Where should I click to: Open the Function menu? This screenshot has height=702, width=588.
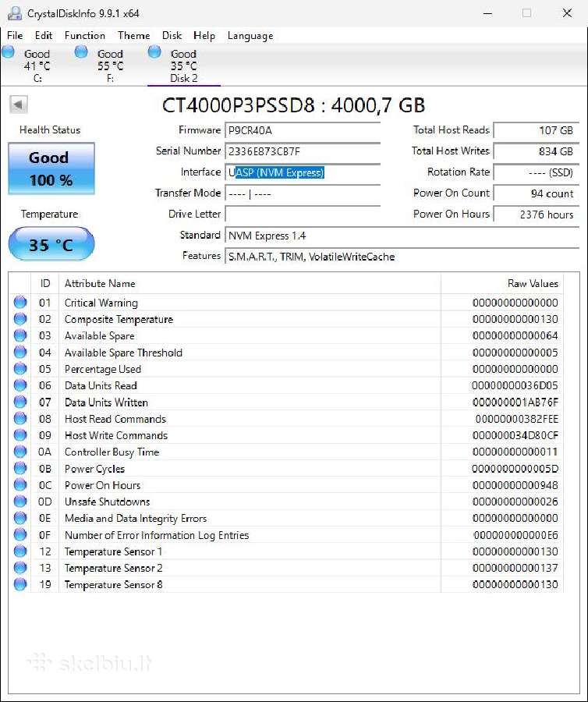tap(84, 35)
